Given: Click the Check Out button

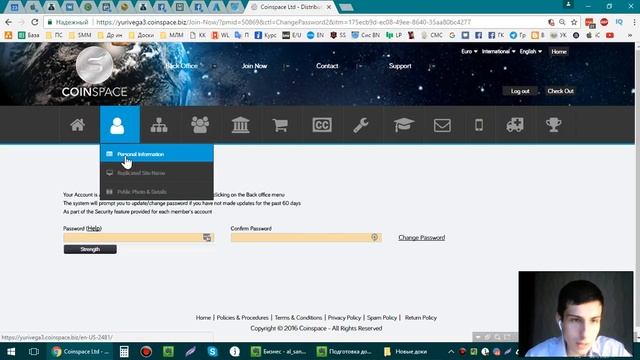Looking at the screenshot, I should point(560,91).
